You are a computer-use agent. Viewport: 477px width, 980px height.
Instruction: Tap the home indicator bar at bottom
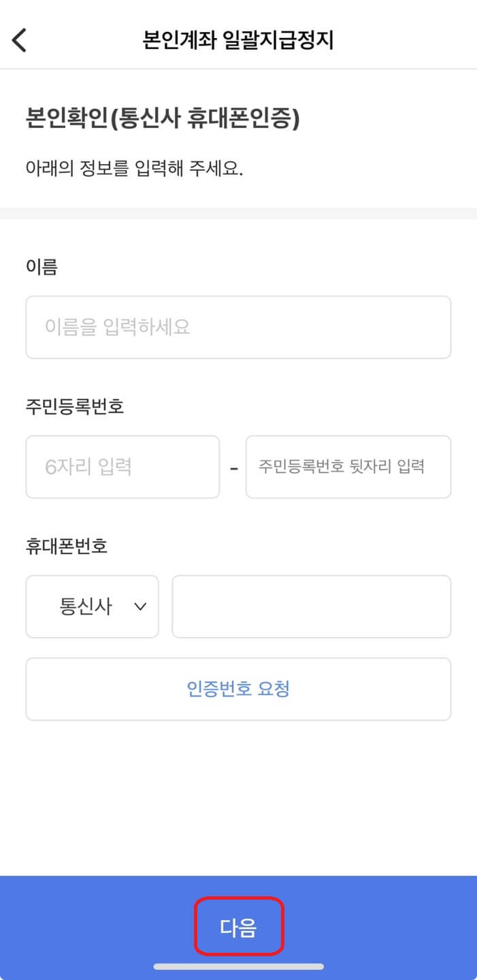pyautogui.click(x=238, y=966)
